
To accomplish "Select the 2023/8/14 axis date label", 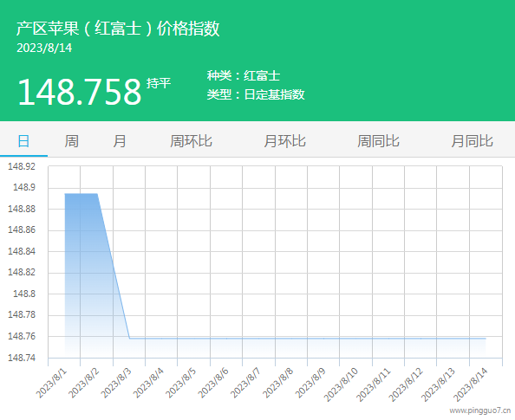I will point(472,384).
